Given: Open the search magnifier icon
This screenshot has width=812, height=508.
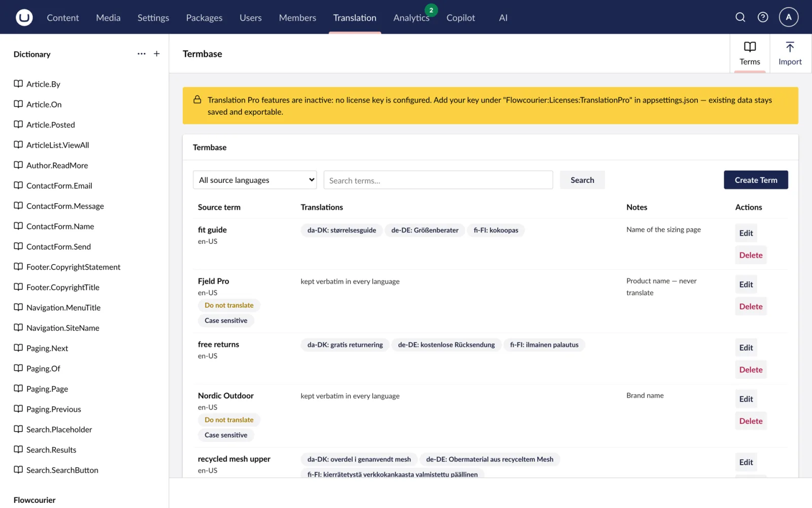Looking at the screenshot, I should tap(740, 17).
